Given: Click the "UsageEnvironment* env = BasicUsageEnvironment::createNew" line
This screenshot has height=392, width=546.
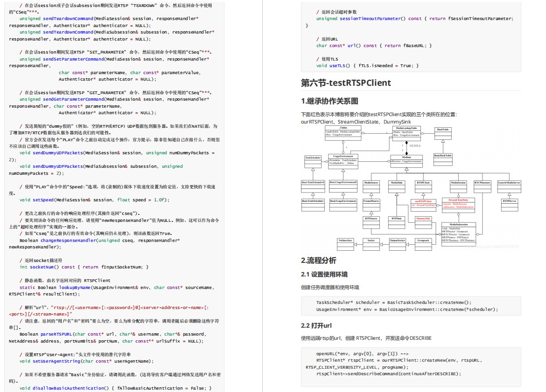Looking at the screenshot, I should [407, 309].
